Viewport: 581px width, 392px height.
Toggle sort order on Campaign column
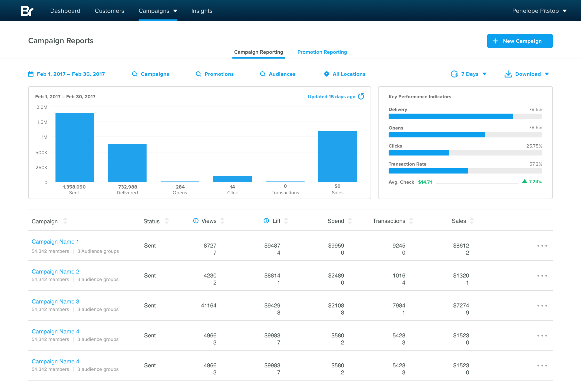[65, 221]
